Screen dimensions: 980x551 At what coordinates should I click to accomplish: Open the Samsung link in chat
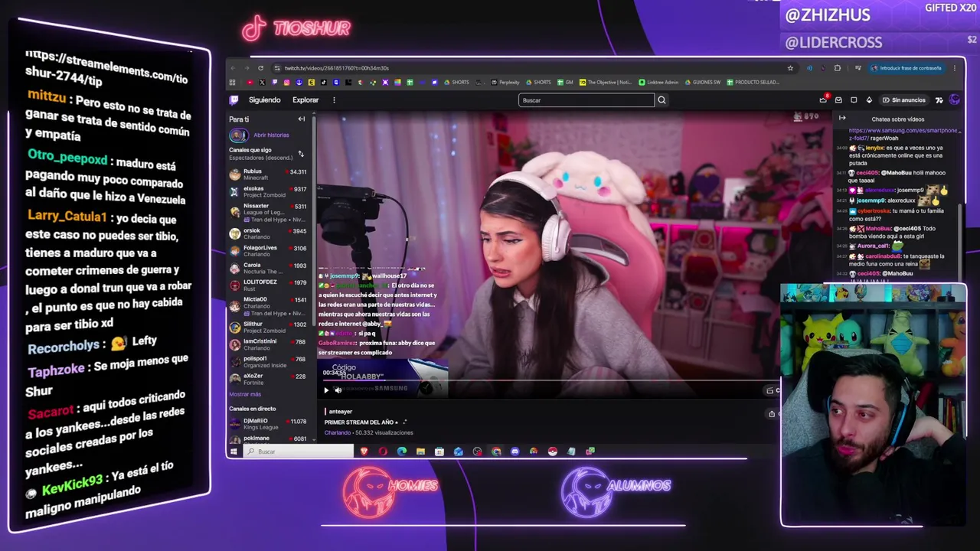click(x=903, y=134)
